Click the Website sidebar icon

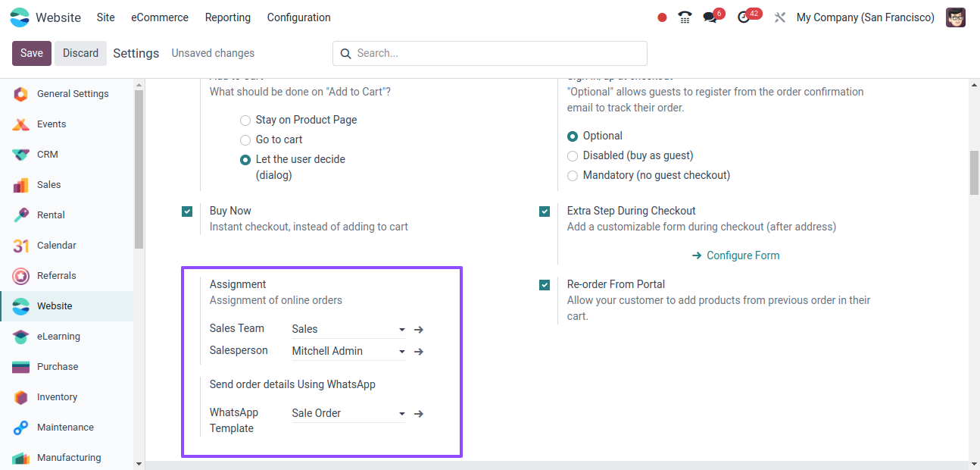coord(21,306)
